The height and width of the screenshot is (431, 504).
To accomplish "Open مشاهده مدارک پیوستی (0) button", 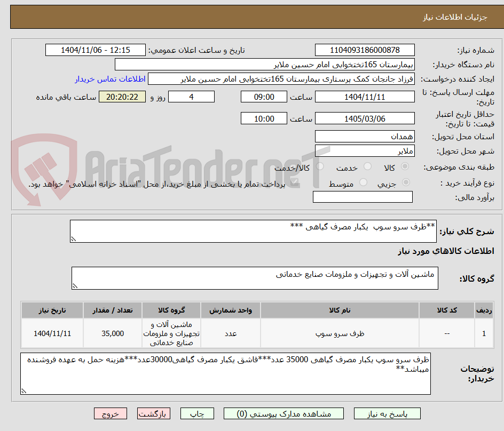I will click(x=283, y=413).
